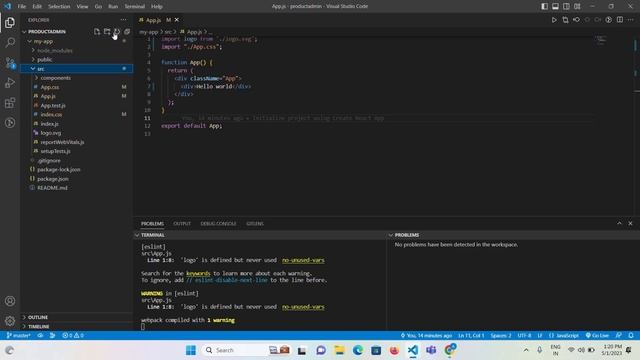Screen dimensions: 640x360
Task: Click the notifications bell in status bar
Action: 631,335
